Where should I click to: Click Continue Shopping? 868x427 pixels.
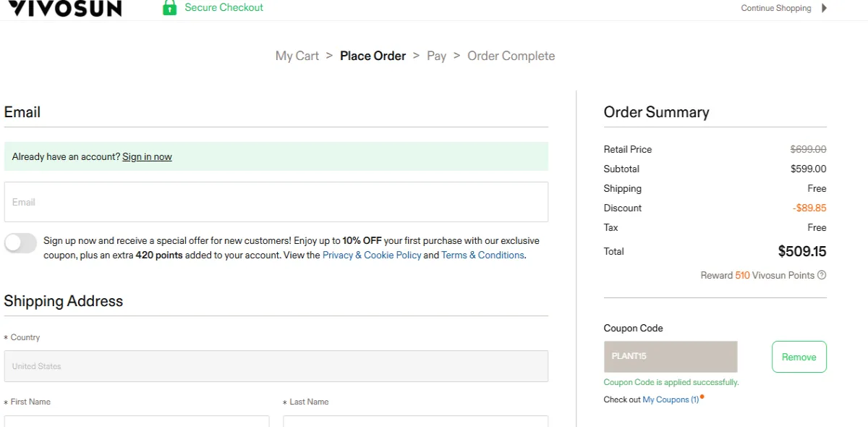click(776, 8)
